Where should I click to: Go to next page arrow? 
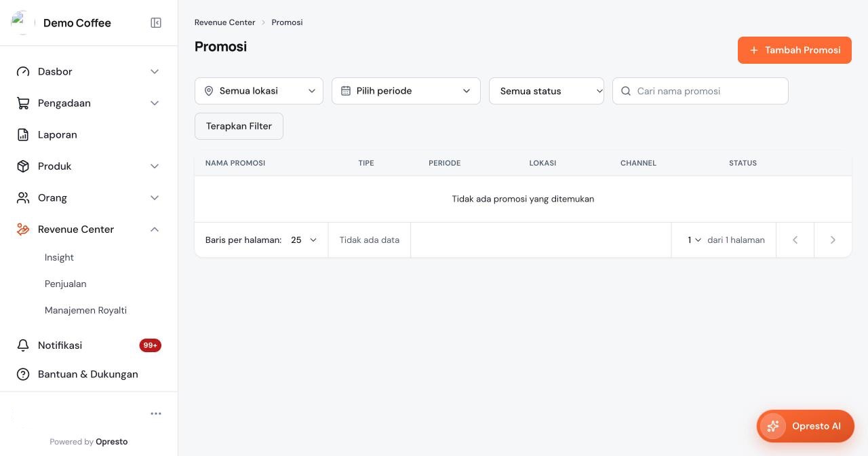[x=833, y=240]
